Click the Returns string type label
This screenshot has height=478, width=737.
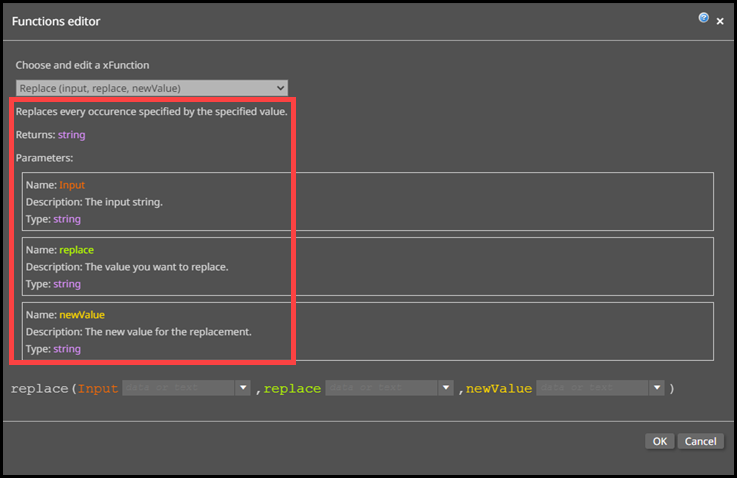click(71, 134)
